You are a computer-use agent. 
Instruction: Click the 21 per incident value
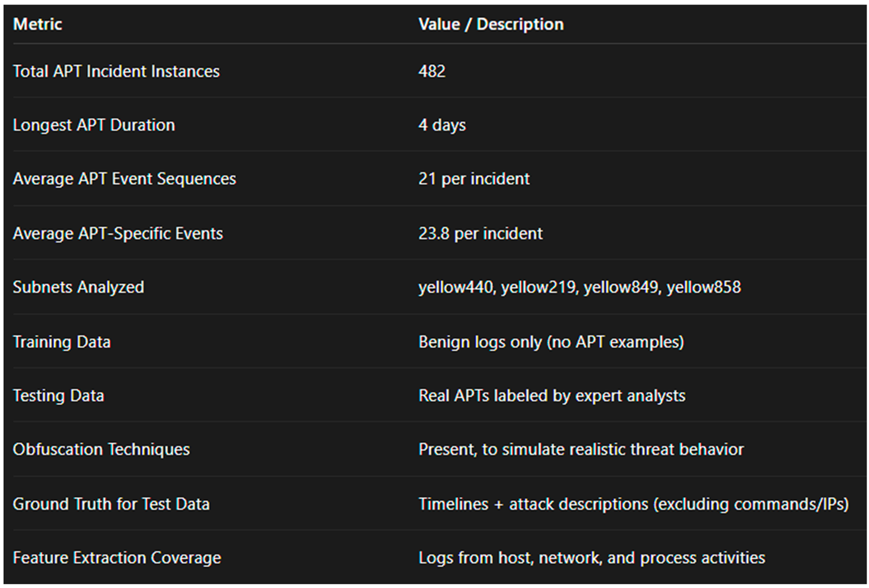(x=473, y=179)
